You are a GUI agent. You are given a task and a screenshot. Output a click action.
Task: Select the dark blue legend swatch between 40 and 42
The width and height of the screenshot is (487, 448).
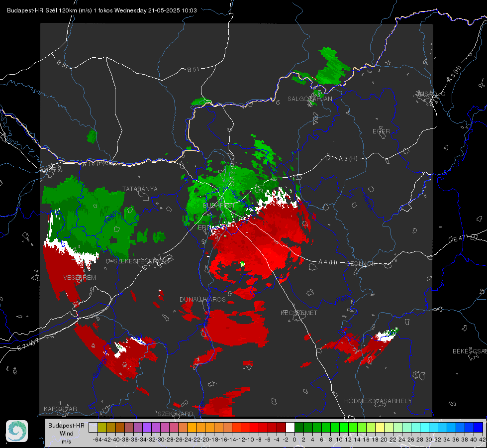pyautogui.click(x=478, y=427)
